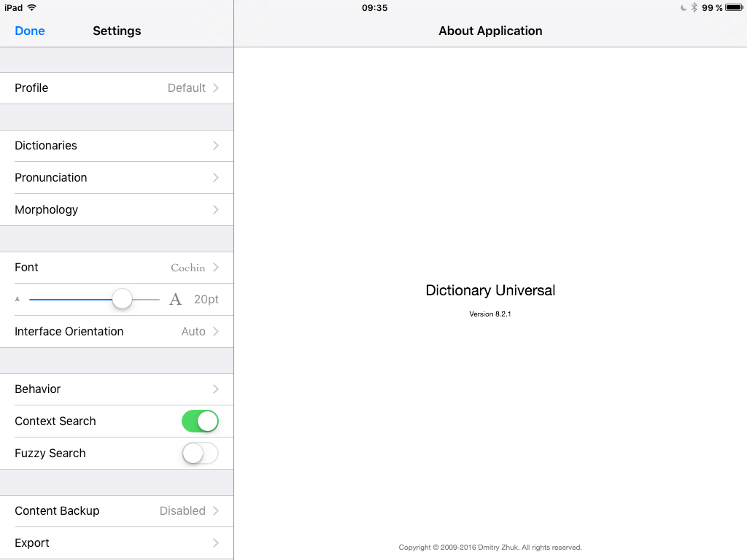The height and width of the screenshot is (560, 747).
Task: Tap the Done button
Action: click(x=29, y=31)
